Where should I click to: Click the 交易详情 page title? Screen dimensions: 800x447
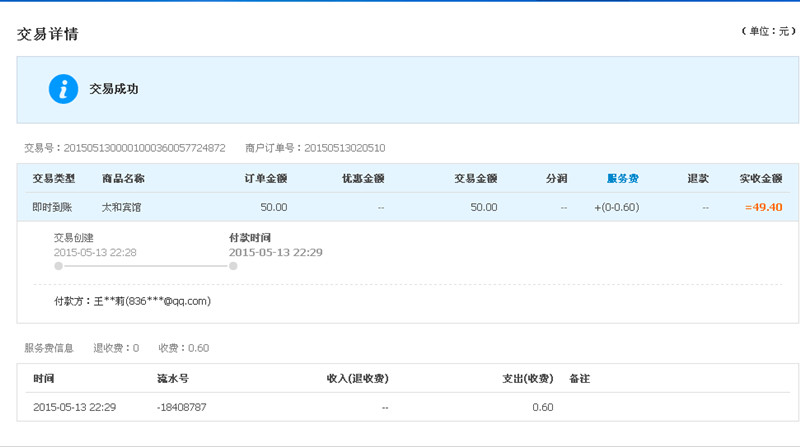(x=47, y=34)
